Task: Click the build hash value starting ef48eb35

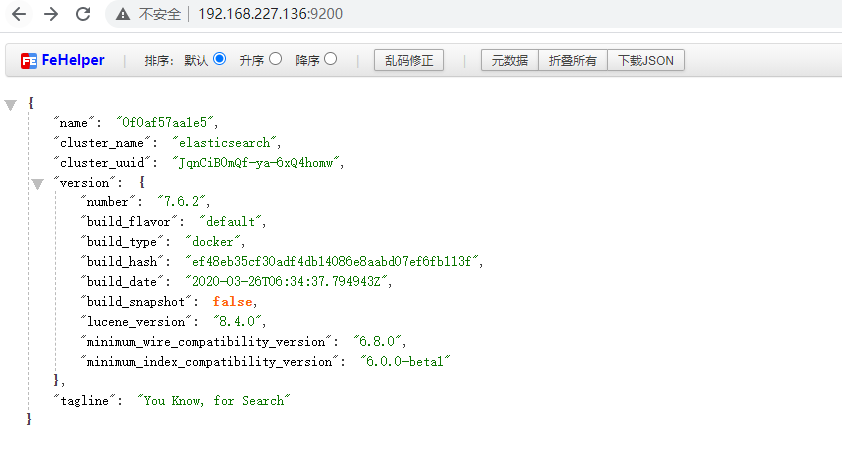Action: coord(331,262)
